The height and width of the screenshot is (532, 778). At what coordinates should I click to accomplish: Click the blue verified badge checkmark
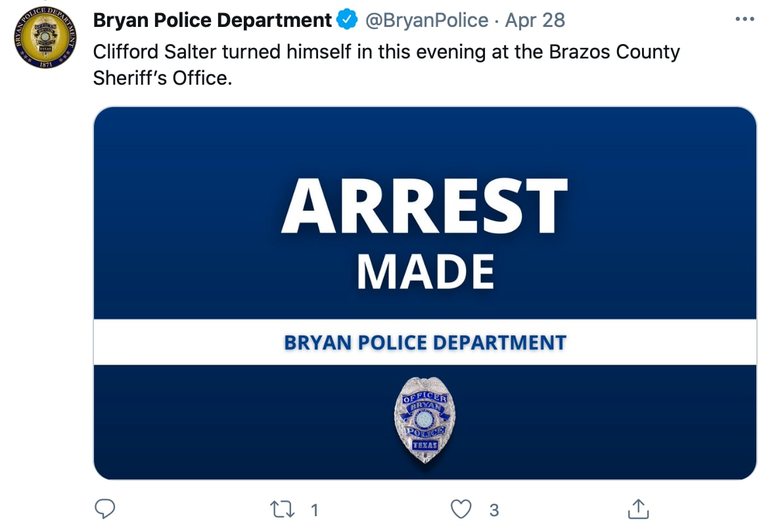pos(346,20)
